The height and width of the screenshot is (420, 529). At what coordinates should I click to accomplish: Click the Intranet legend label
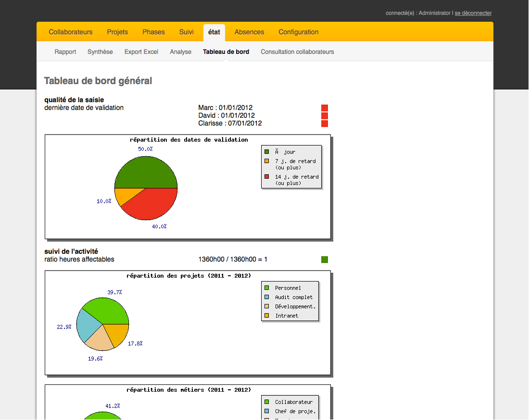[x=287, y=316]
